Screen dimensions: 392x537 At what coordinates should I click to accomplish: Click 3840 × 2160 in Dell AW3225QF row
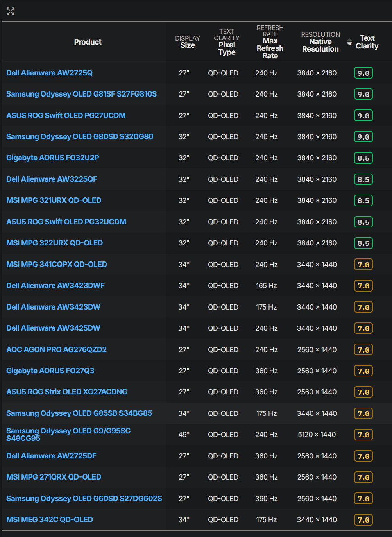click(x=317, y=179)
